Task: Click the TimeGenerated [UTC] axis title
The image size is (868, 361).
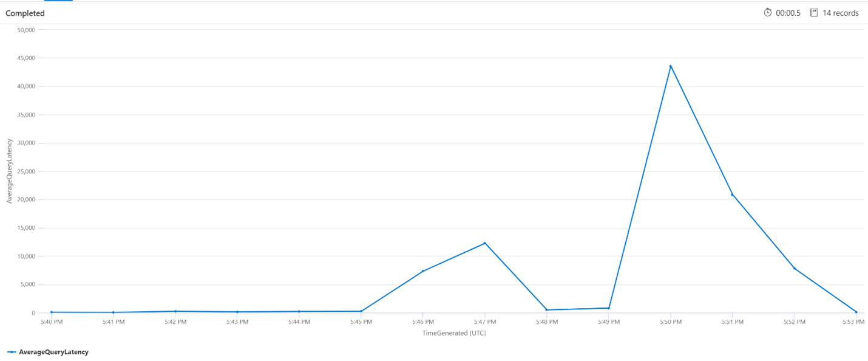Action: point(454,333)
